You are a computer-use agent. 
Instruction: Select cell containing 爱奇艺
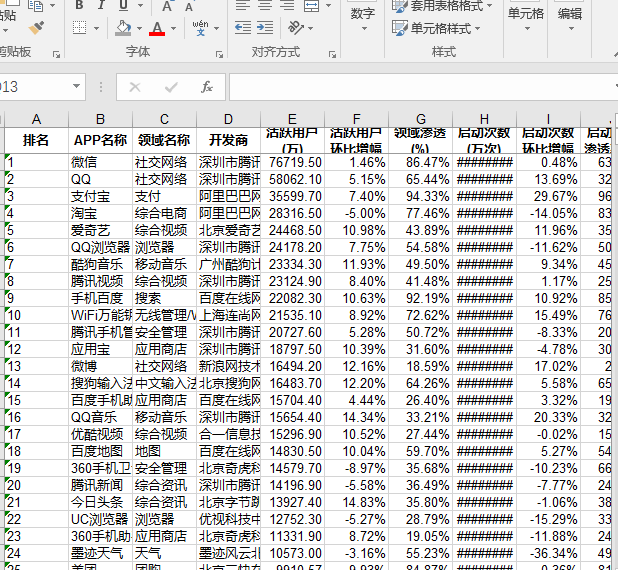tap(101, 230)
